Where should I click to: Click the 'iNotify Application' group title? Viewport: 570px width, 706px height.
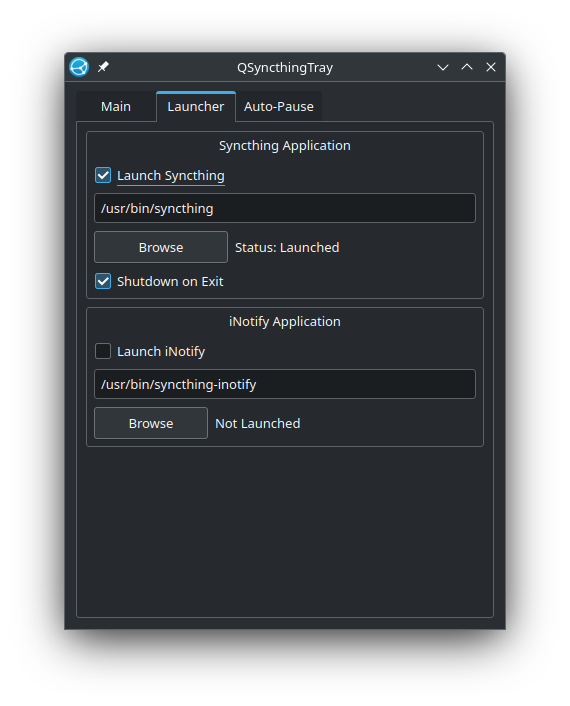point(285,321)
